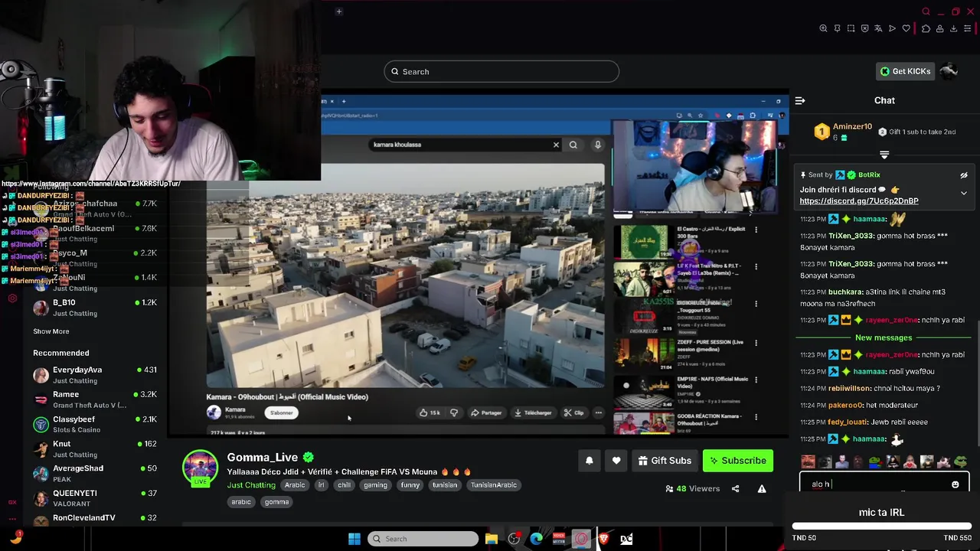Image resolution: width=980 pixels, height=551 pixels.
Task: Open new tab with plus icon
Action: (339, 11)
